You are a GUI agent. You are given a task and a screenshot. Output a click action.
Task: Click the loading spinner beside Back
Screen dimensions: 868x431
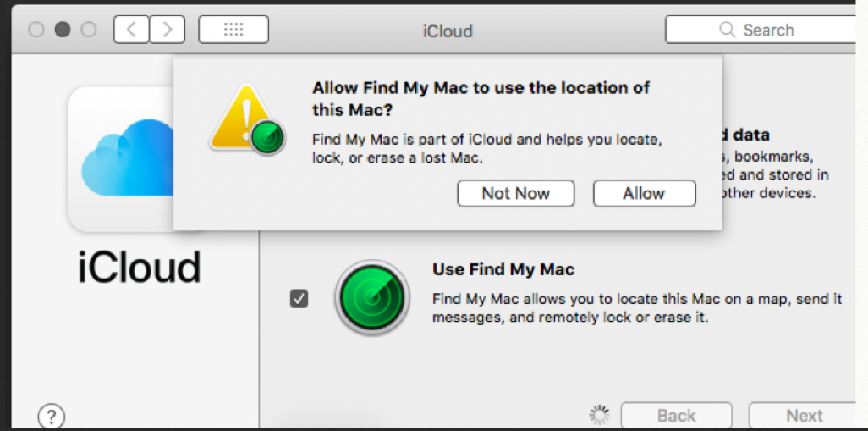599,415
